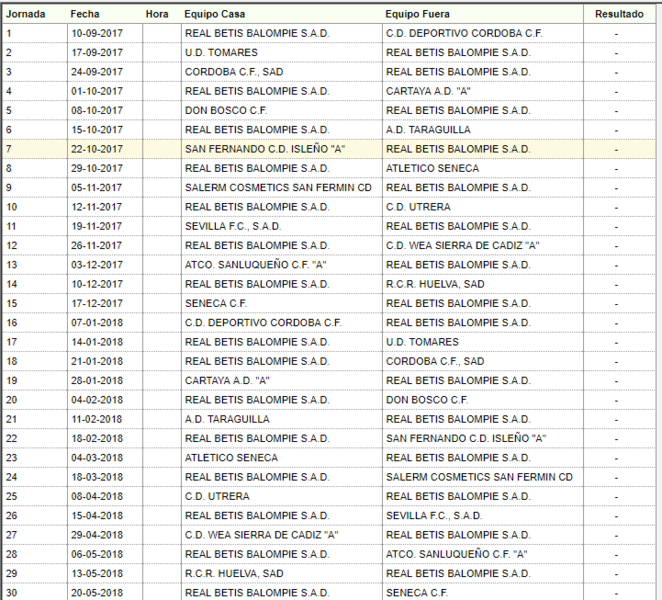The height and width of the screenshot is (600, 662).
Task: Select the Fecha column header
Action: click(85, 14)
